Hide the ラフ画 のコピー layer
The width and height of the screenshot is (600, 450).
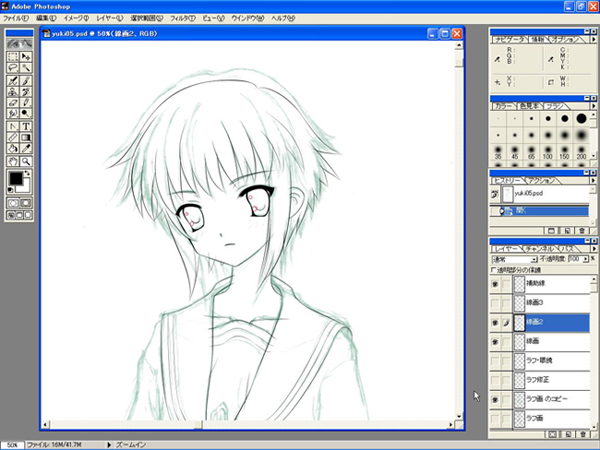coord(495,399)
